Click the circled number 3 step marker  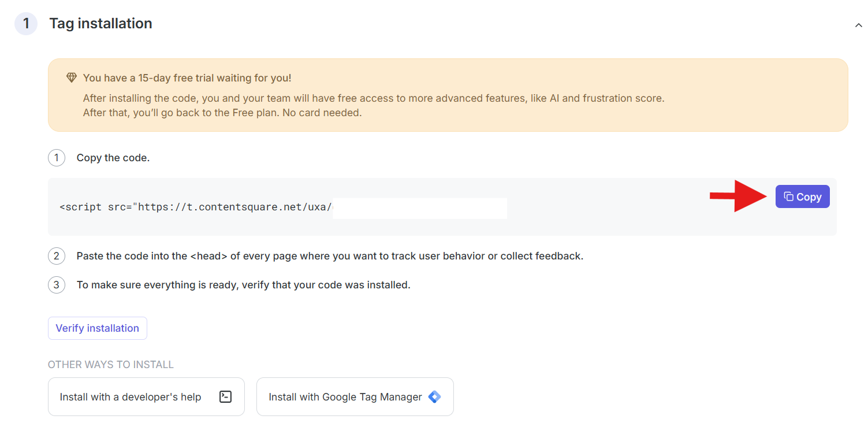[57, 285]
